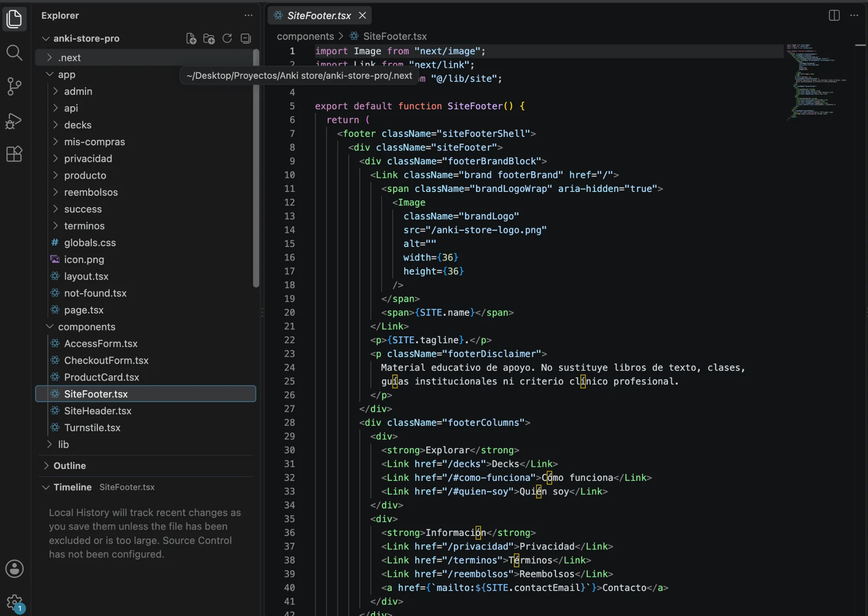The height and width of the screenshot is (616, 868).
Task: Open SiteHeader.tsx file
Action: [x=145, y=411]
